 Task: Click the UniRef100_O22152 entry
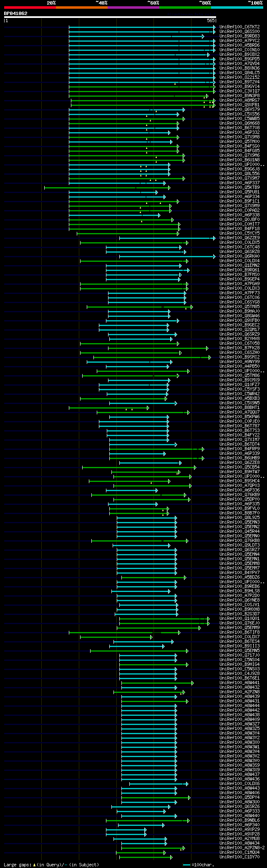click(239, 77)
